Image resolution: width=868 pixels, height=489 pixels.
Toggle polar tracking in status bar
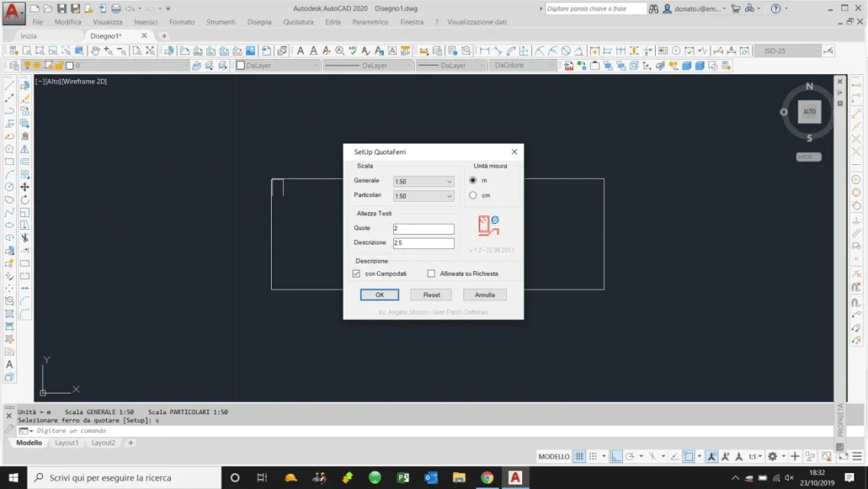pos(630,456)
